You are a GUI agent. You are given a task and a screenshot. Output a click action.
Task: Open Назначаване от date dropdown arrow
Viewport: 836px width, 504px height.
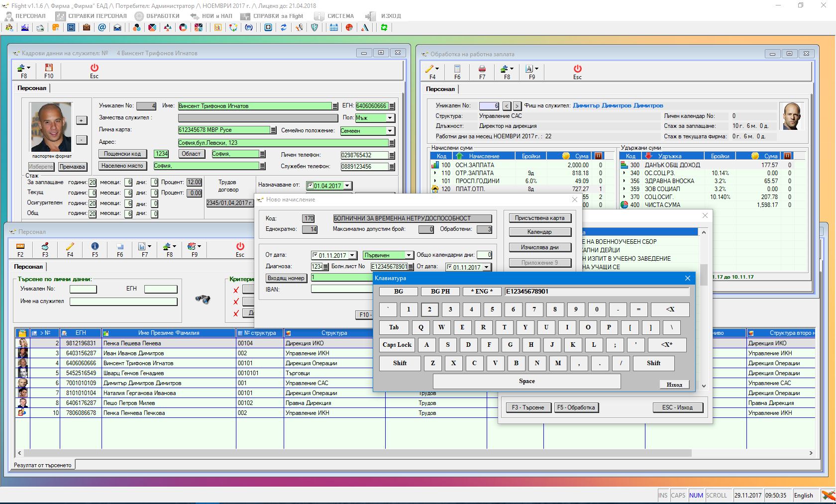[347, 186]
